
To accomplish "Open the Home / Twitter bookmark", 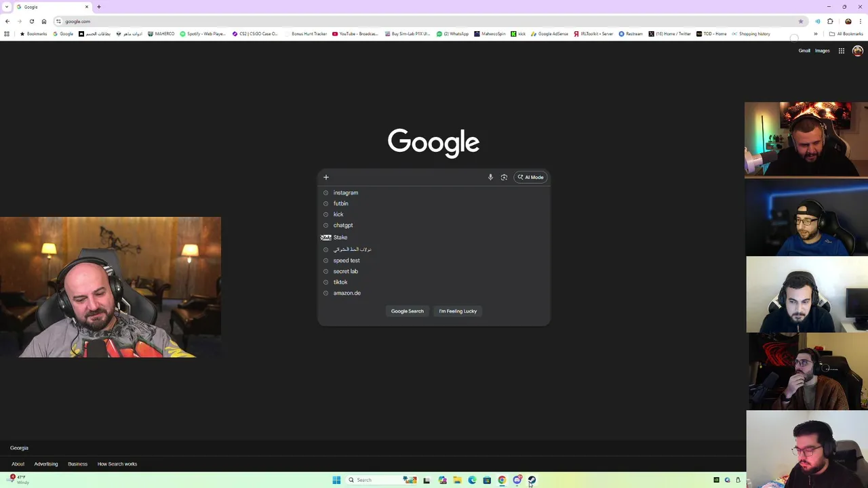I will tap(669, 34).
